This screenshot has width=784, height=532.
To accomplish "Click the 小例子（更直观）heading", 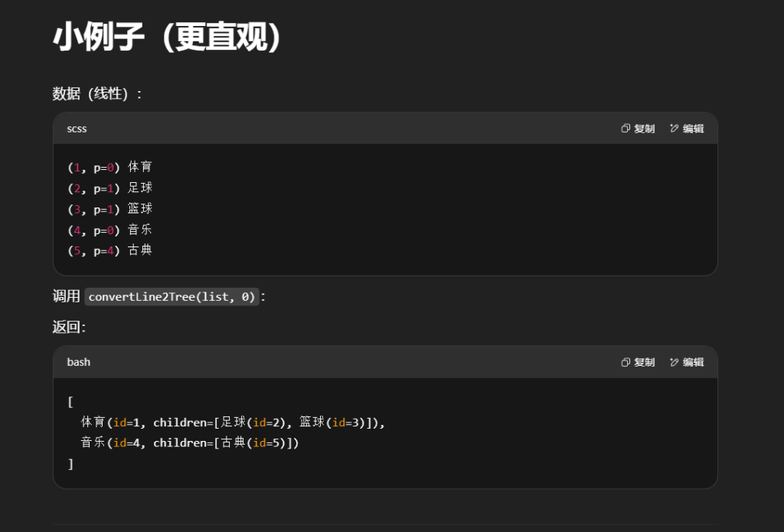I will 168,38.
